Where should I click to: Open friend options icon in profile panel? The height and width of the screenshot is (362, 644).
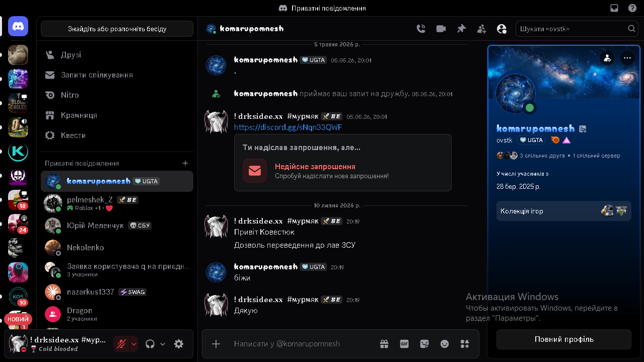(x=607, y=57)
